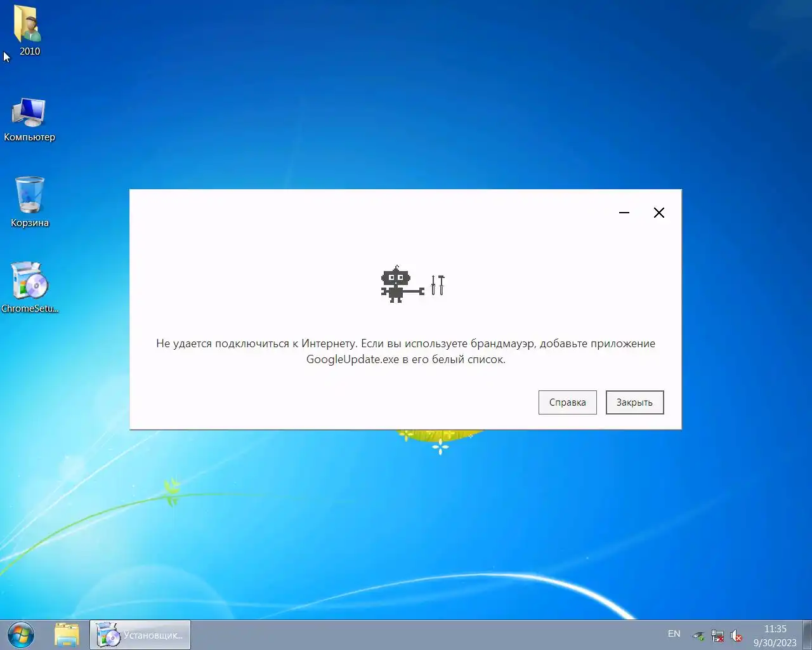Close the installer dialog with the X
The height and width of the screenshot is (650, 812).
coord(659,213)
